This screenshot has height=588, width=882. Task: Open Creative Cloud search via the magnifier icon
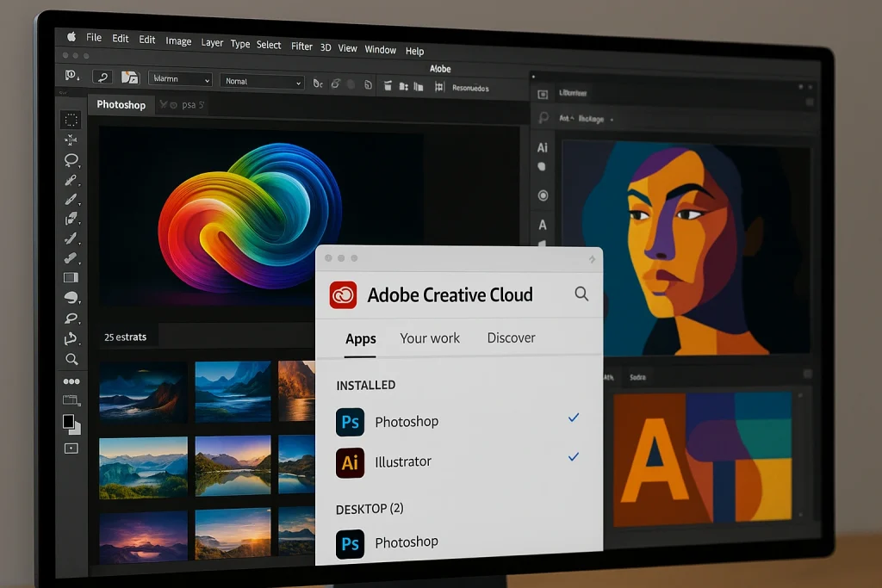(x=581, y=294)
